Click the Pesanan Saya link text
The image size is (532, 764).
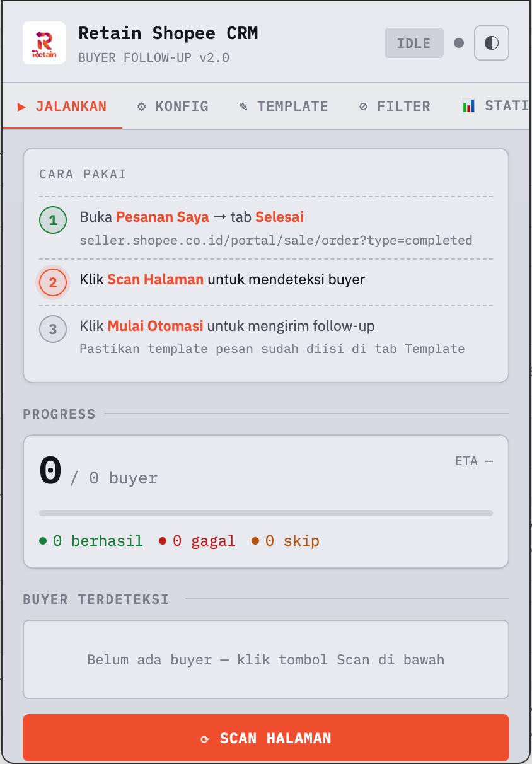(162, 217)
